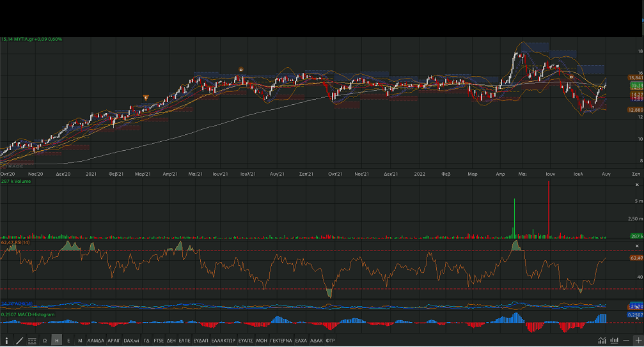Close the Volume indicator panel

pos(637,183)
